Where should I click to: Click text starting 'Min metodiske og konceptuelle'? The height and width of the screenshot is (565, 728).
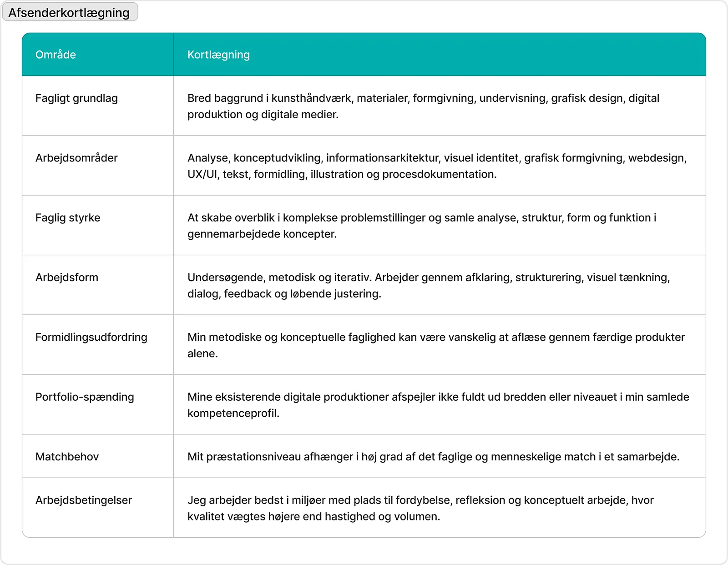tap(436, 345)
